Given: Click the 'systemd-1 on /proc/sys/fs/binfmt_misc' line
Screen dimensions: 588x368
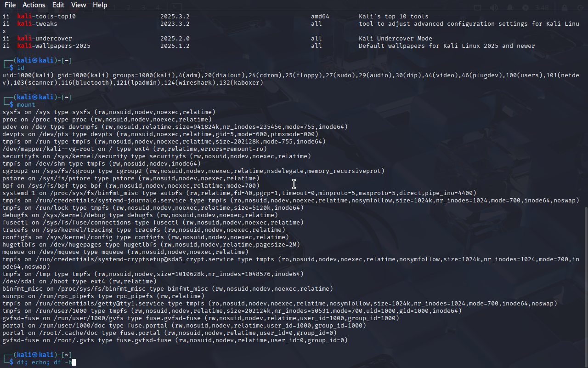Looking at the screenshot, I should point(239,193).
